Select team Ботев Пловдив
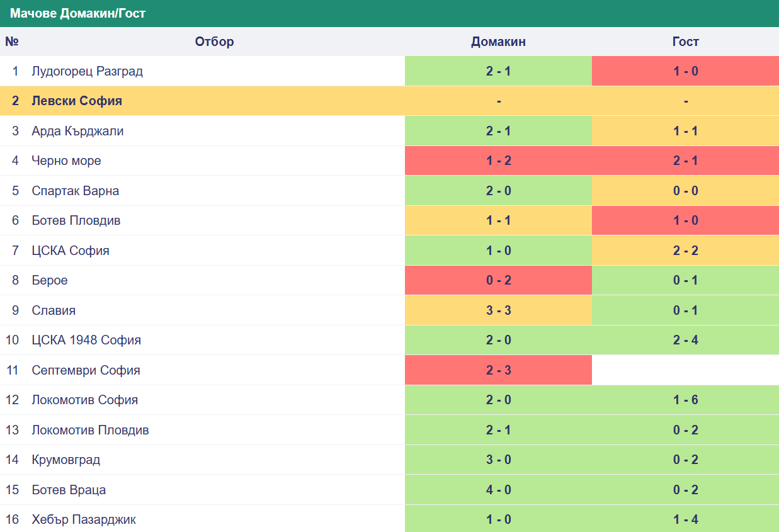 pyautogui.click(x=76, y=220)
